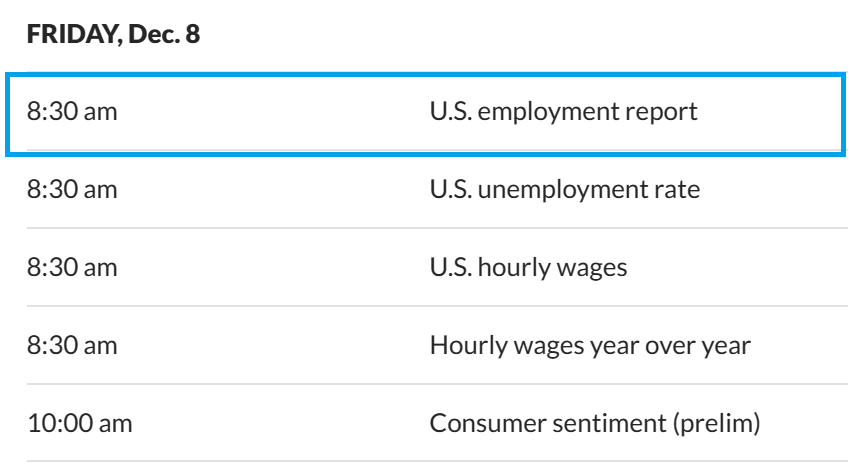Click the 10:00 am time cell
Viewport: 849px width, 468px height.
click(x=79, y=423)
